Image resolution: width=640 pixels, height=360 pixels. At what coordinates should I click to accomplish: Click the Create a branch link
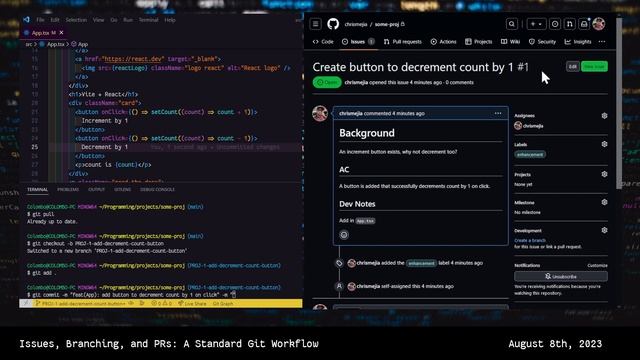pyautogui.click(x=530, y=240)
